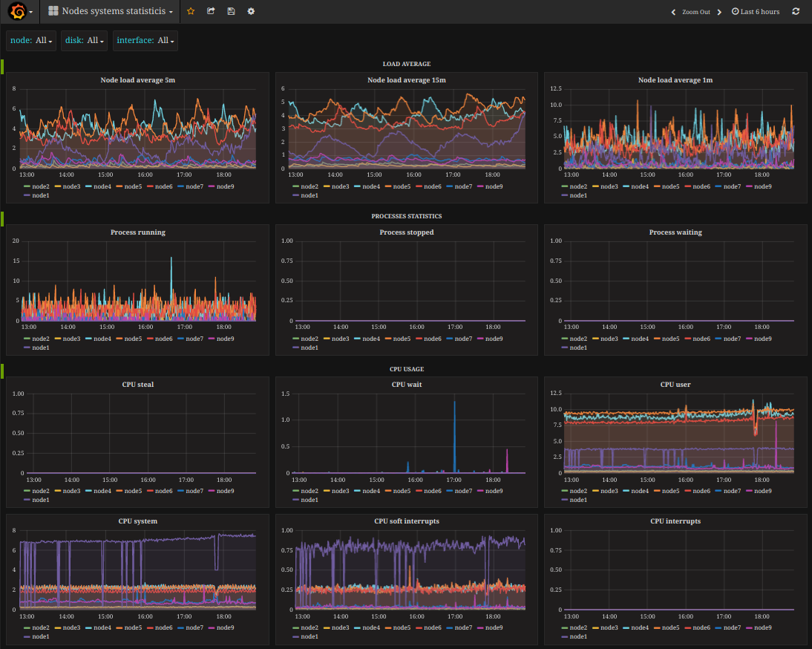Star this dashboard as favorite
Image resolution: width=812 pixels, height=649 pixels.
coord(191,11)
